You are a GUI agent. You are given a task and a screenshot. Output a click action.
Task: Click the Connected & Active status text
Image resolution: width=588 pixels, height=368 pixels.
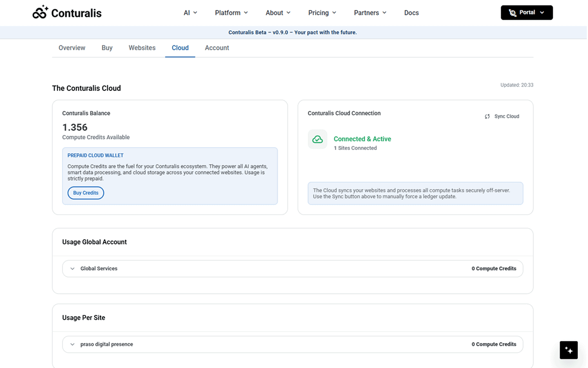click(362, 139)
